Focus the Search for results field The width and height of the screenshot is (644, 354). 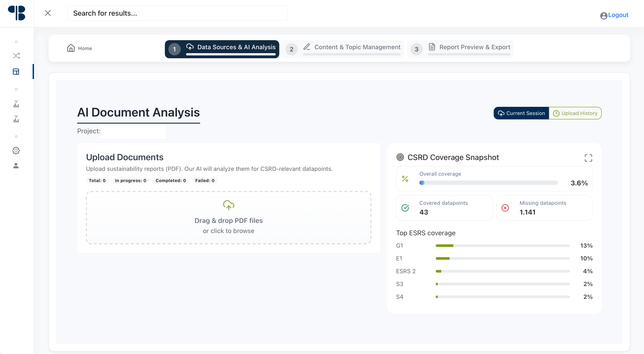(x=177, y=13)
